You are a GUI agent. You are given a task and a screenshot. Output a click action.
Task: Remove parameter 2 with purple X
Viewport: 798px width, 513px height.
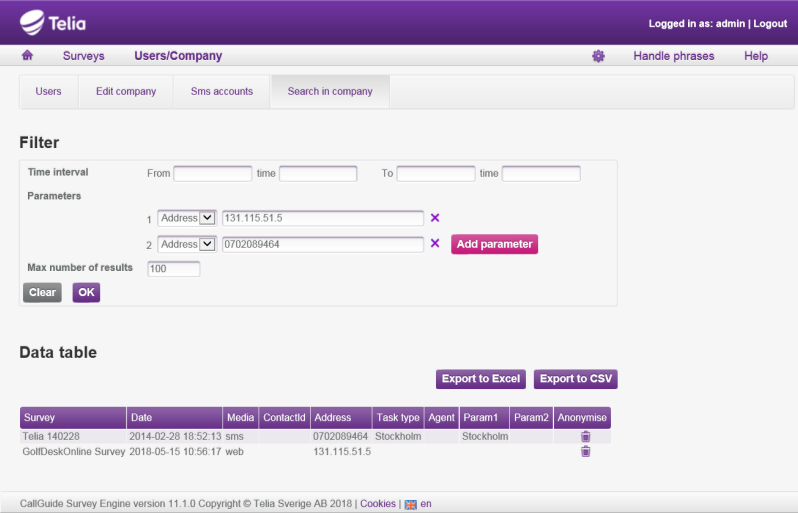point(435,243)
